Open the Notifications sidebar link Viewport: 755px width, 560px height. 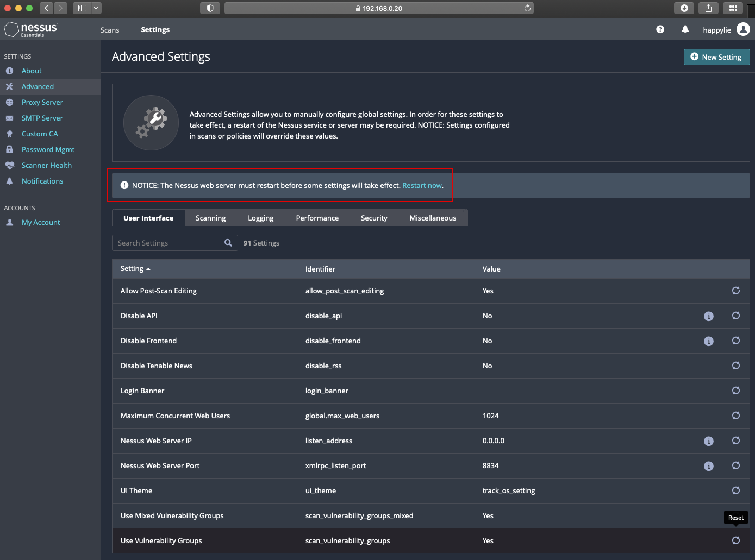[x=42, y=181]
